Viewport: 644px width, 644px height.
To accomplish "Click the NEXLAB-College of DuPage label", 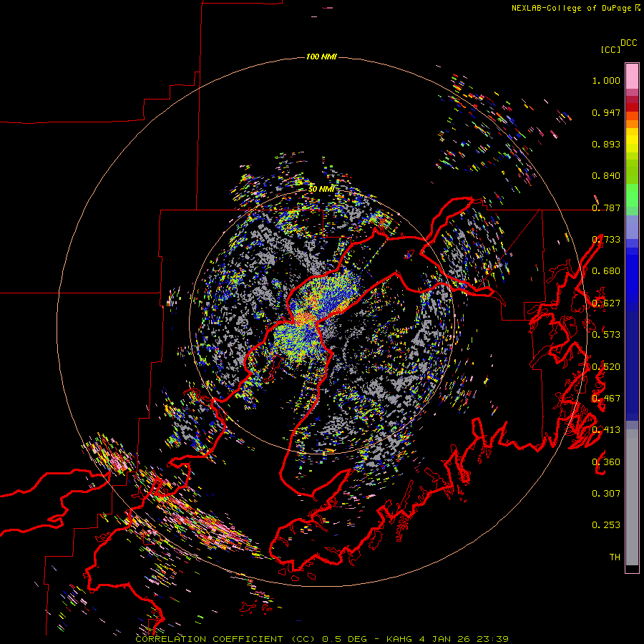I will (x=572, y=8).
